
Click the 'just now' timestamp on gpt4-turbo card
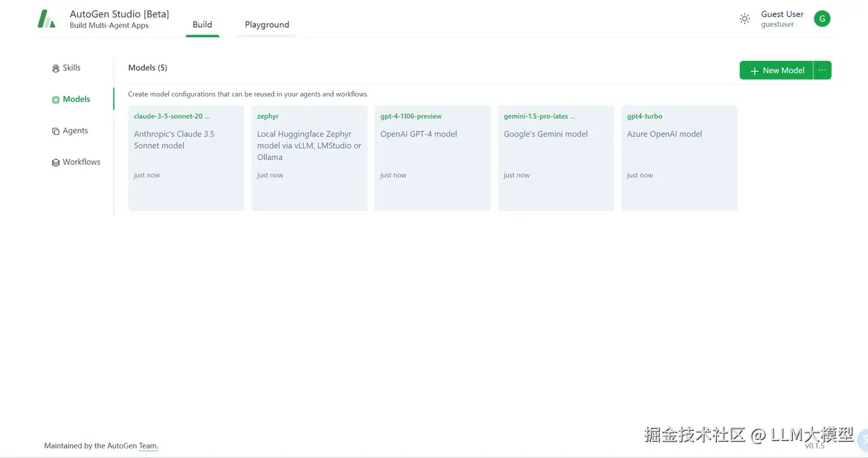click(x=640, y=175)
